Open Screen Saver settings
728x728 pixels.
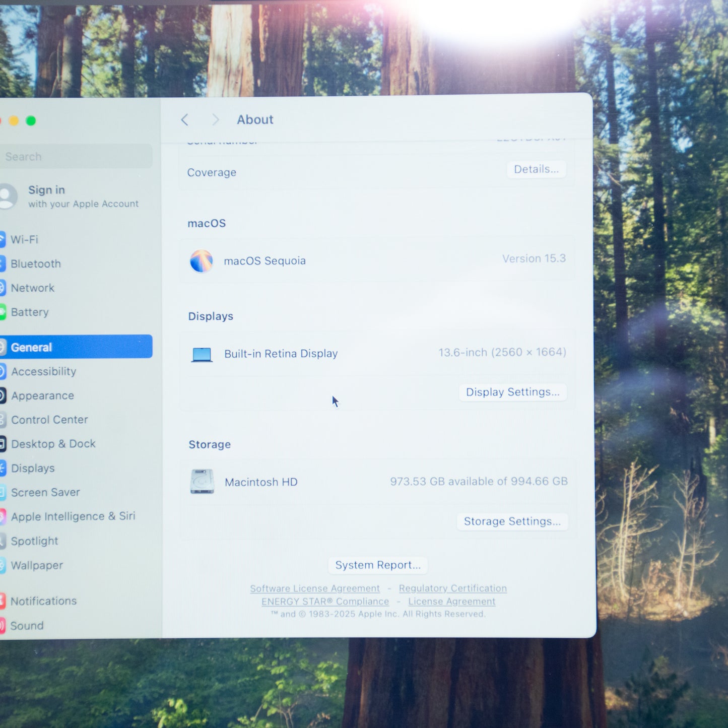click(x=76, y=492)
